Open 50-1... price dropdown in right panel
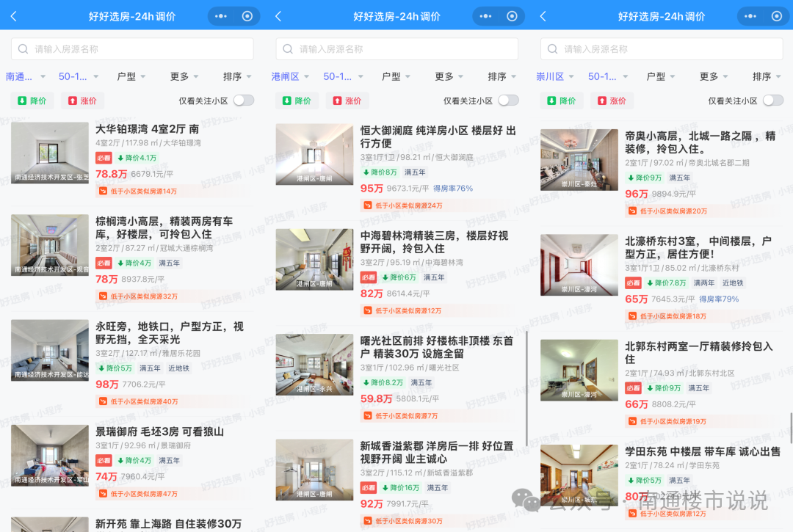 [608, 76]
